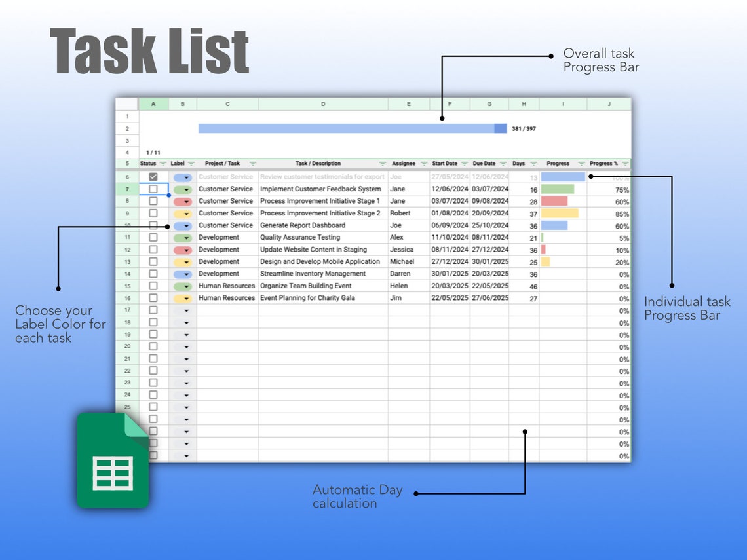747x560 pixels.
Task: Select row 16 header
Action: [x=127, y=298]
